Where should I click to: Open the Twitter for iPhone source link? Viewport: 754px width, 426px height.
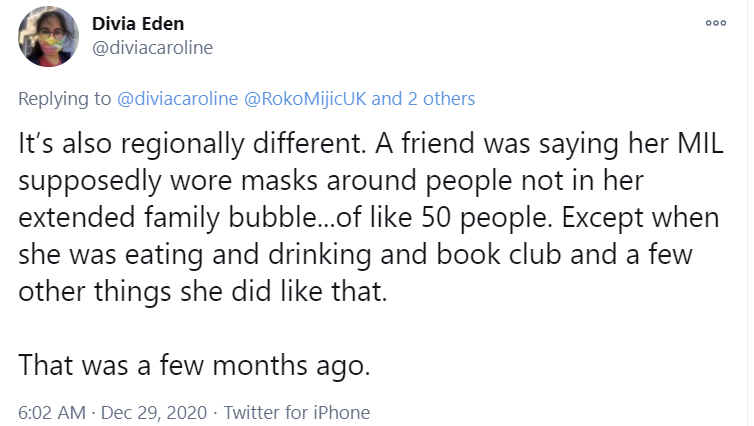(x=297, y=412)
